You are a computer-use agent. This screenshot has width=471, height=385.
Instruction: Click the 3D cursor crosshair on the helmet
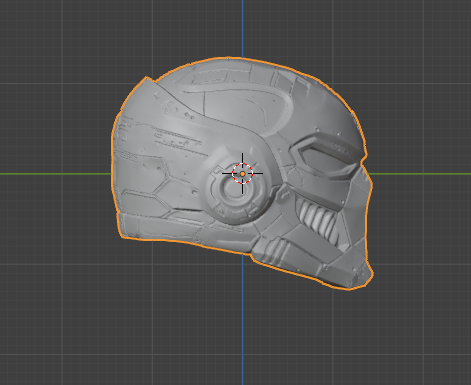pyautogui.click(x=242, y=174)
